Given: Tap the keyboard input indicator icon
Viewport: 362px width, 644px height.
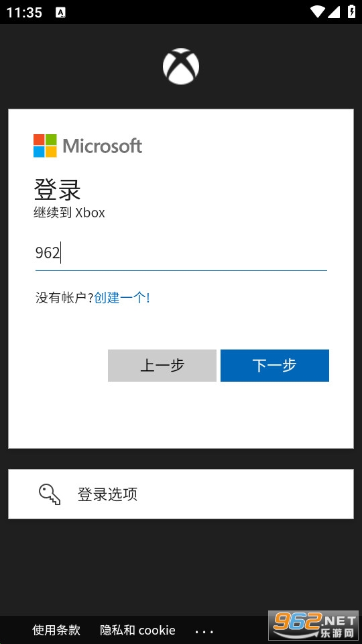Looking at the screenshot, I should [61, 12].
